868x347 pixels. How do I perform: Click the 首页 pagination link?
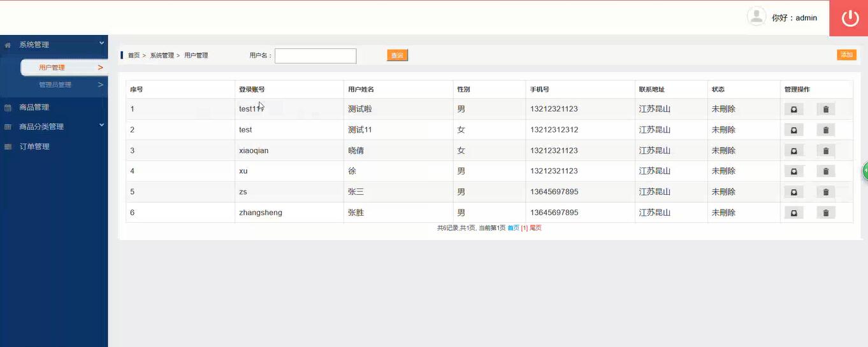pyautogui.click(x=513, y=228)
